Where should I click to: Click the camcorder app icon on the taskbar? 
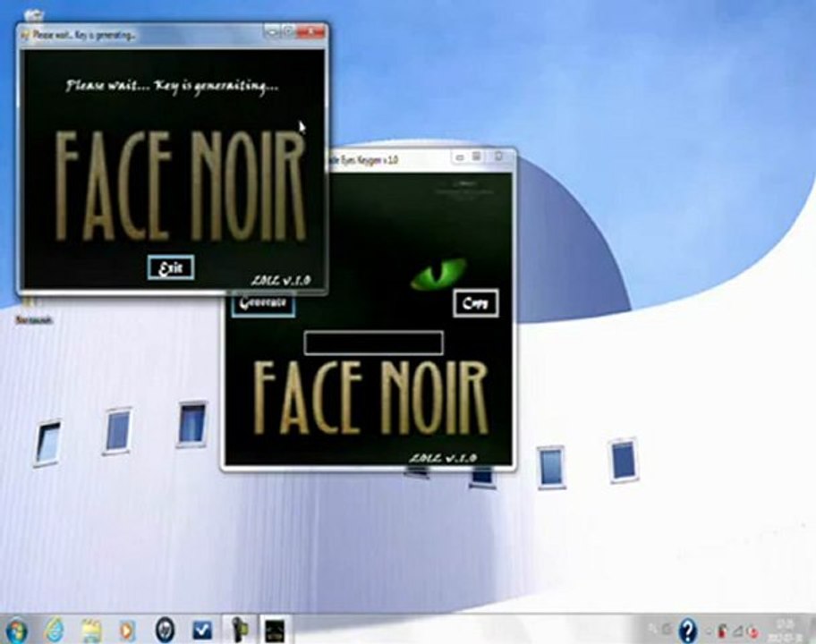(239, 630)
